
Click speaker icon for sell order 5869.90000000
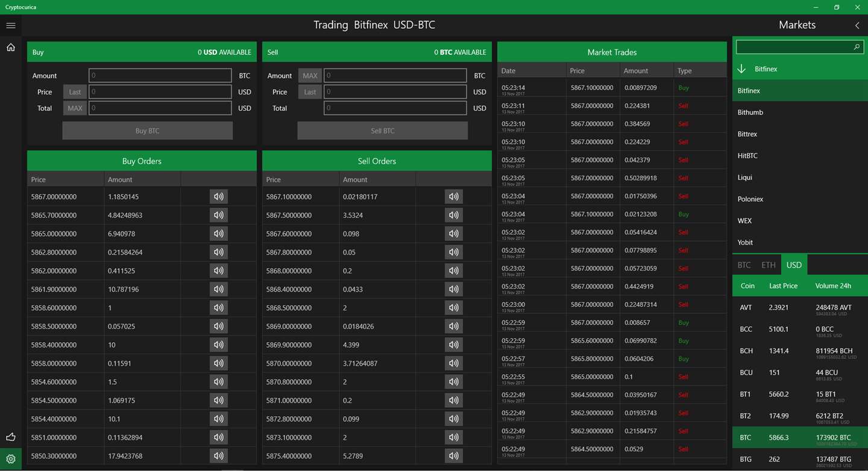[x=454, y=345]
